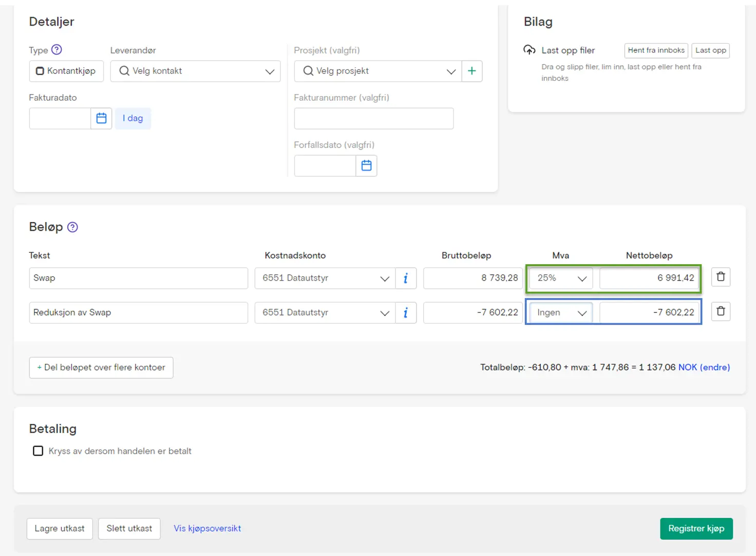Viewport: 756px width, 556px height.
Task: Open the Vis kjøpsoversikt link
Action: (x=207, y=528)
